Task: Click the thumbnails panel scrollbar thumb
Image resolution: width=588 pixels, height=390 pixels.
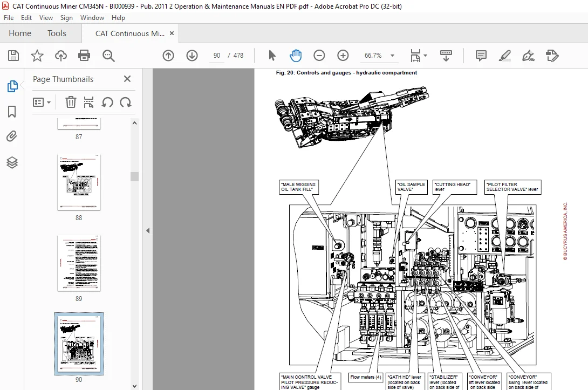Action: click(135, 176)
